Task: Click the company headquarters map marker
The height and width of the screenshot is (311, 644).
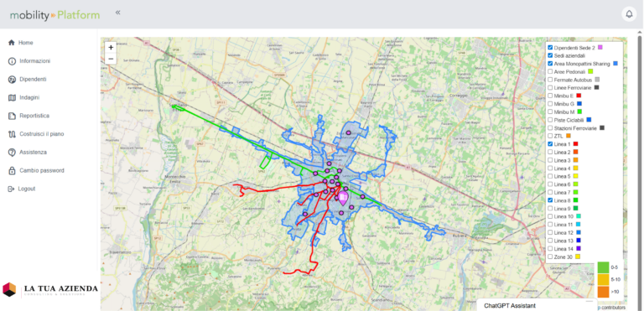Action: point(343,199)
